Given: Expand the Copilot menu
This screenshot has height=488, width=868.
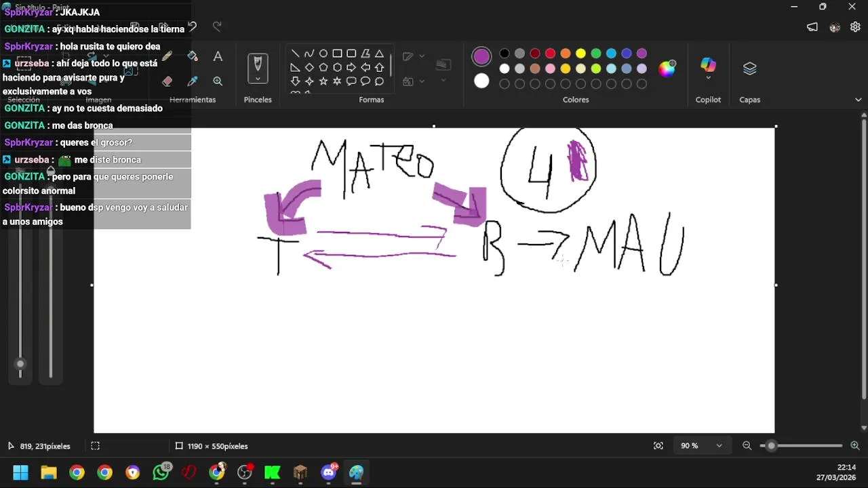Looking at the screenshot, I should click(x=708, y=79).
